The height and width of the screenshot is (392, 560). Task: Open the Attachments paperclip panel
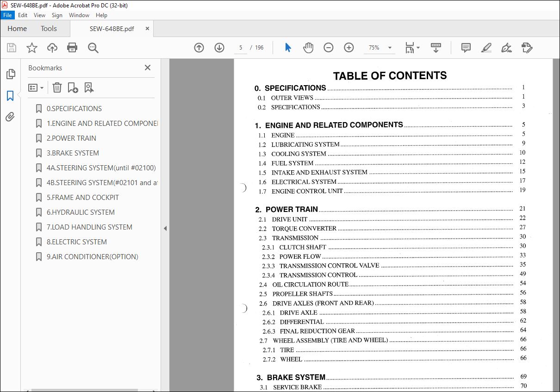[x=10, y=117]
